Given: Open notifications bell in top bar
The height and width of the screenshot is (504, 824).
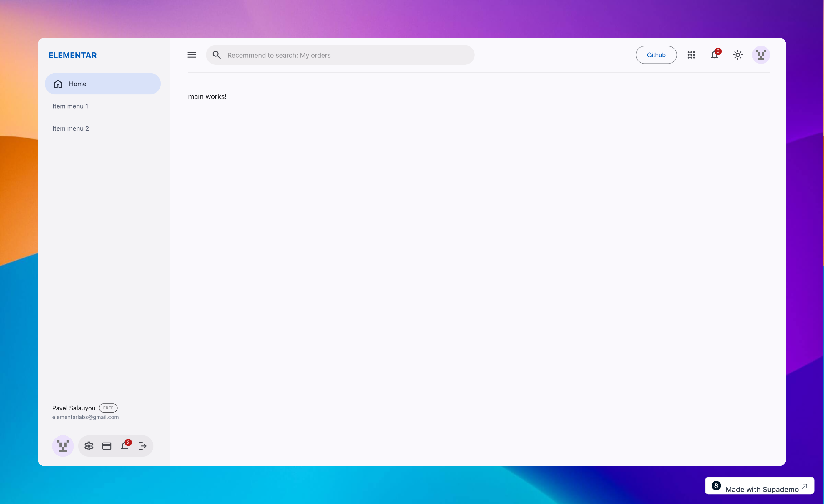Looking at the screenshot, I should (x=714, y=55).
